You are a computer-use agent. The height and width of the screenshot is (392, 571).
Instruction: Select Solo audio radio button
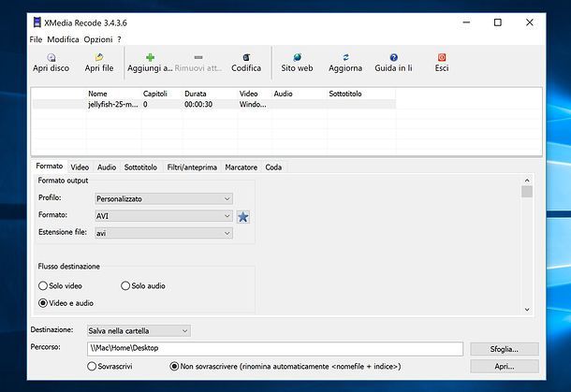click(x=125, y=285)
